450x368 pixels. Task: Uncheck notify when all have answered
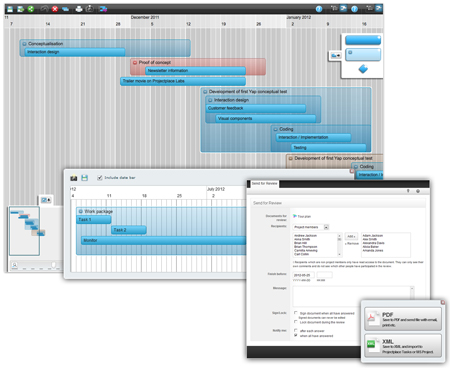[x=296, y=335]
